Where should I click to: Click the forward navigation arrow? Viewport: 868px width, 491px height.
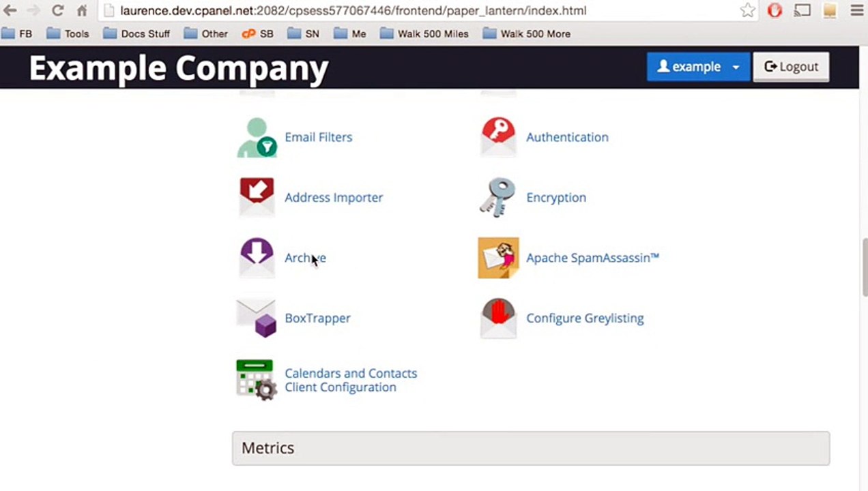(x=33, y=10)
